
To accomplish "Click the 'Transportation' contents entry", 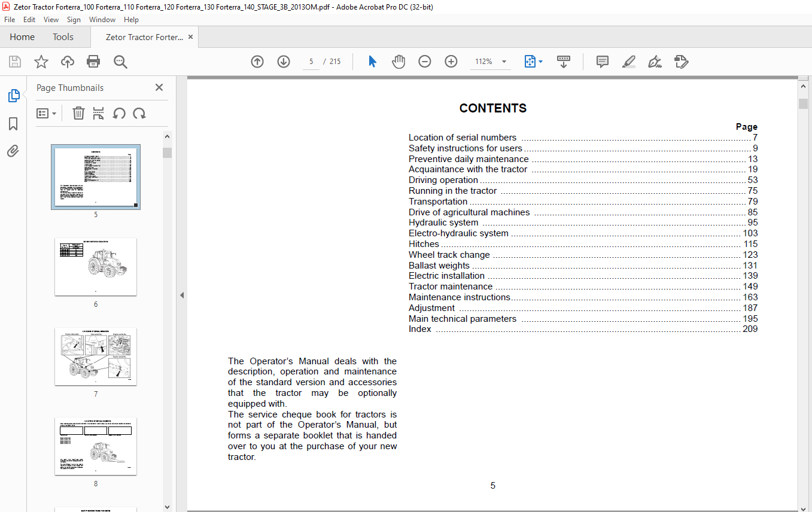I will click(583, 202).
